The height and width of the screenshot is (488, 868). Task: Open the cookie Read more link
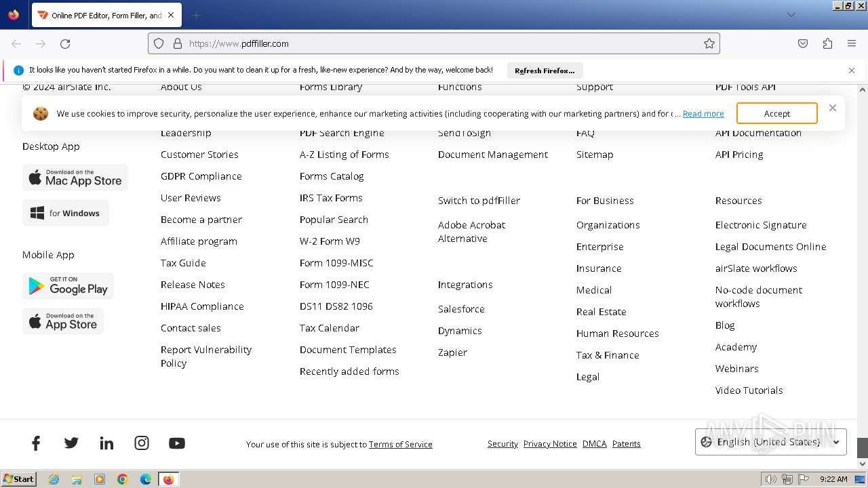(x=703, y=114)
